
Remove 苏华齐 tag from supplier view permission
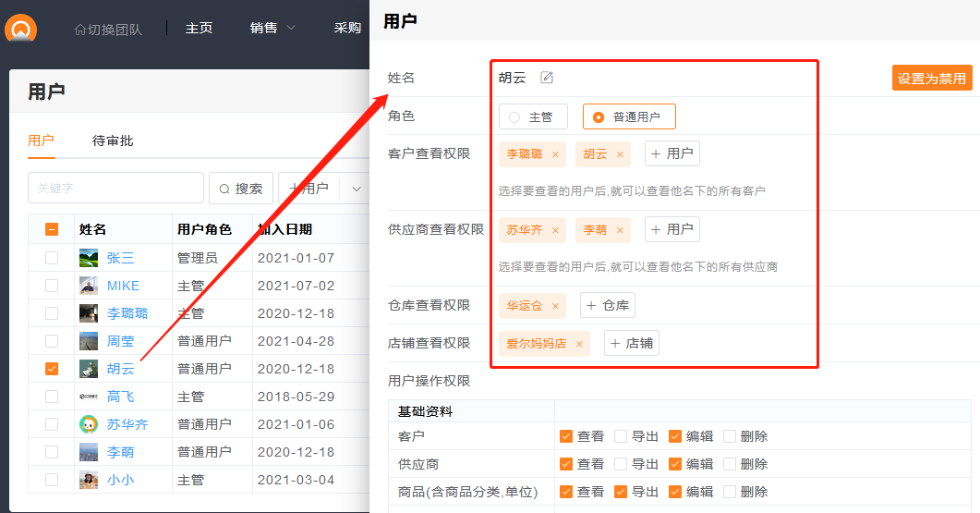555,230
